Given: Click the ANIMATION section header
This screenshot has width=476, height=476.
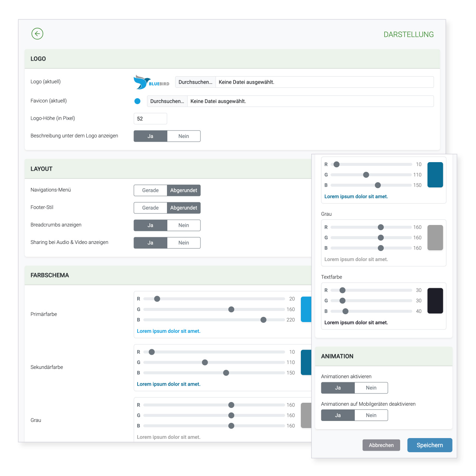Looking at the screenshot, I should coord(383,356).
